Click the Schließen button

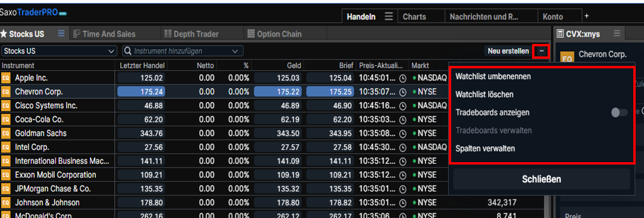541,179
